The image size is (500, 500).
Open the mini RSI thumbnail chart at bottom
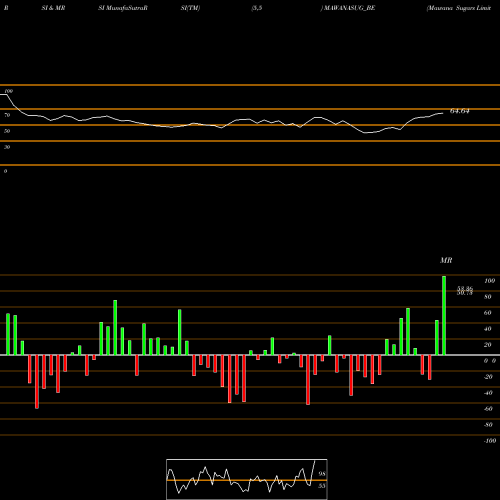247,479
